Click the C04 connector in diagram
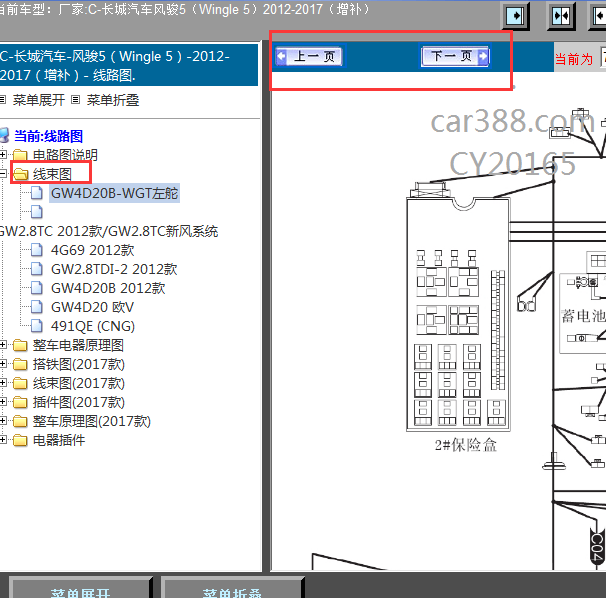Viewport: 606px width, 598px height. point(597,546)
